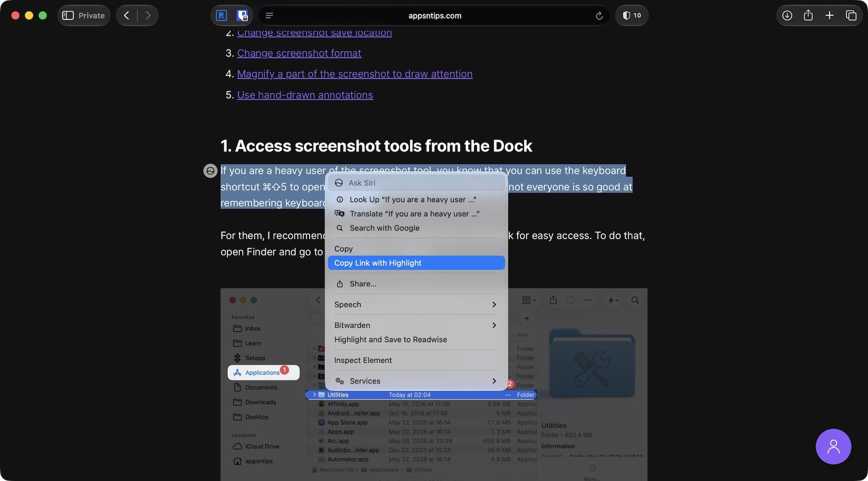Select Translate "If you are a heavy user"
This screenshot has width=868, height=481.
[x=416, y=214]
